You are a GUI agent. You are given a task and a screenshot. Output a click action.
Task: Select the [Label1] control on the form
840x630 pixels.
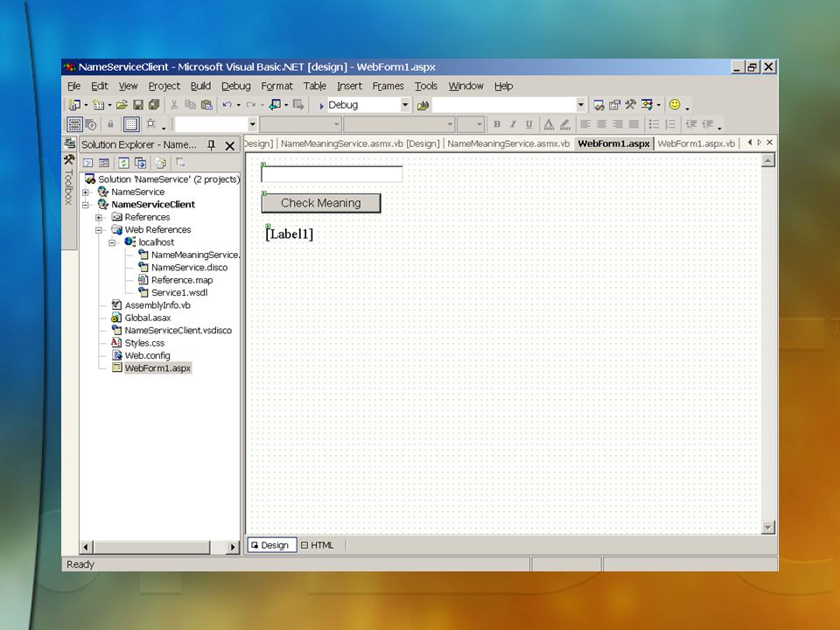tap(290, 234)
